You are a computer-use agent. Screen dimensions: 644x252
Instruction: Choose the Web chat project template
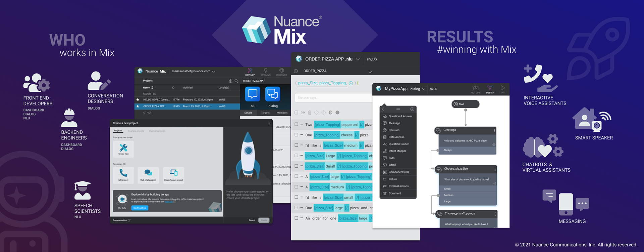148,175
